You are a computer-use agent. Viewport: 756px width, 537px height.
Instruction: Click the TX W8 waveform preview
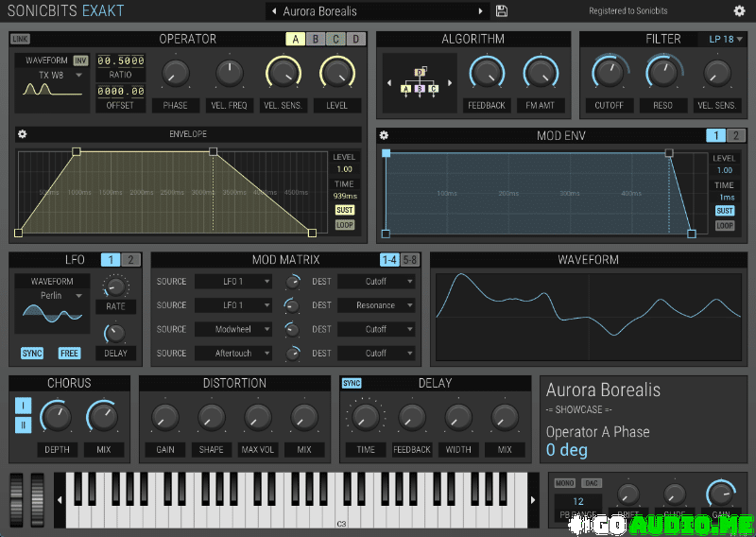click(x=52, y=90)
